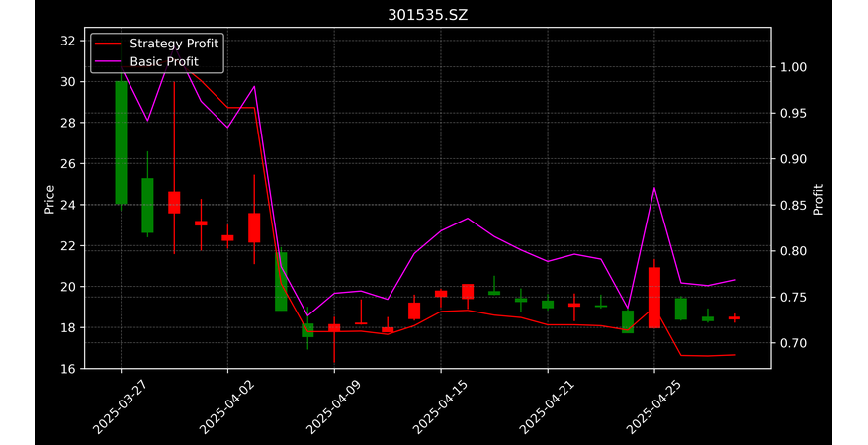Click the red candlestick on 2025-04-09

tap(334, 327)
